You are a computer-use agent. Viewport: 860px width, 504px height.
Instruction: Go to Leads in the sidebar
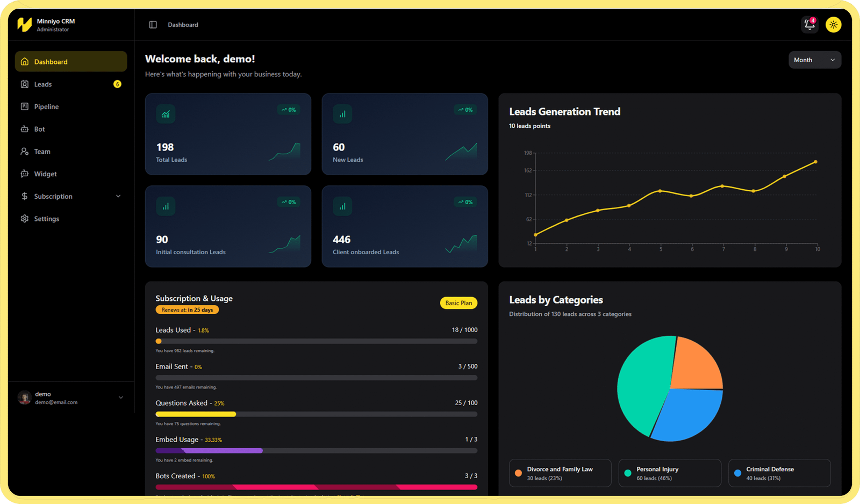click(43, 84)
